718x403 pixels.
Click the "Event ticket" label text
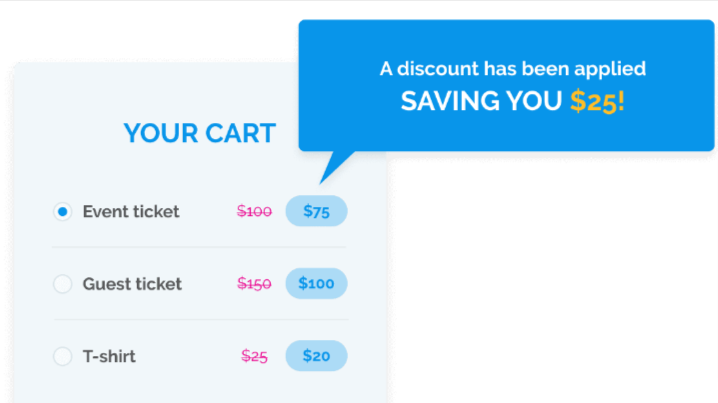coord(131,212)
